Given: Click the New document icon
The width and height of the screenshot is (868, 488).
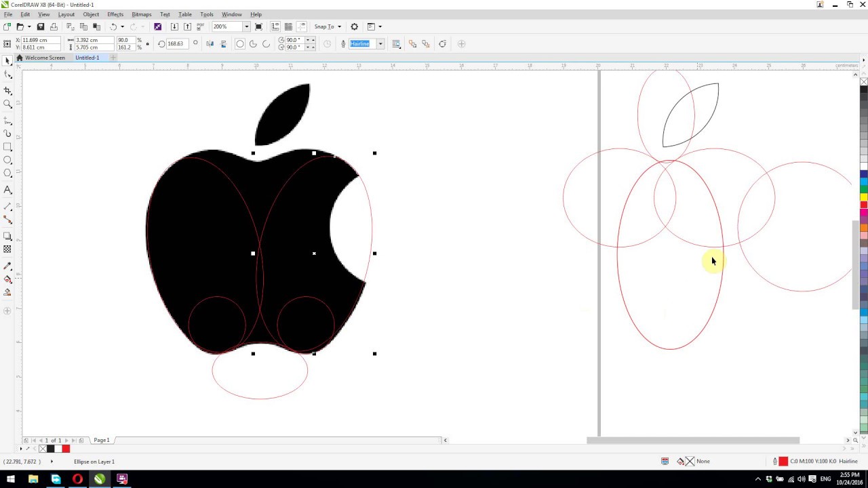Looking at the screenshot, I should [7, 26].
